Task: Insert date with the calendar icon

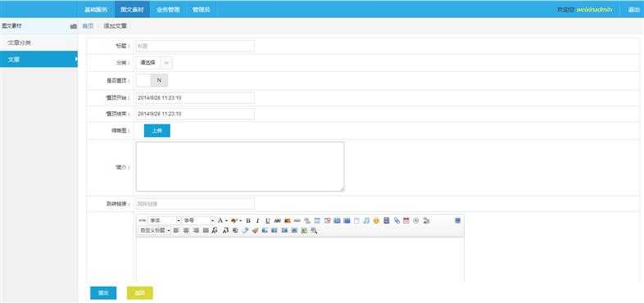Action: coord(406,220)
